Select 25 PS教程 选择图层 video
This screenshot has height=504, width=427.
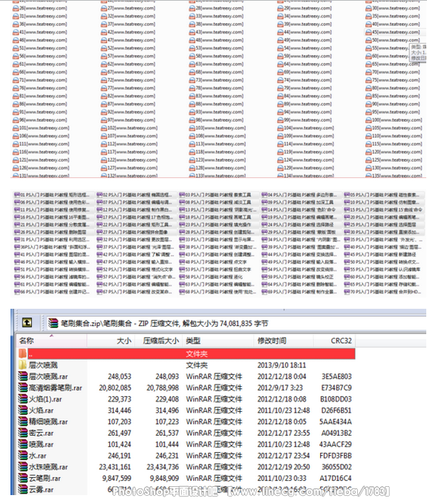coord(380,225)
